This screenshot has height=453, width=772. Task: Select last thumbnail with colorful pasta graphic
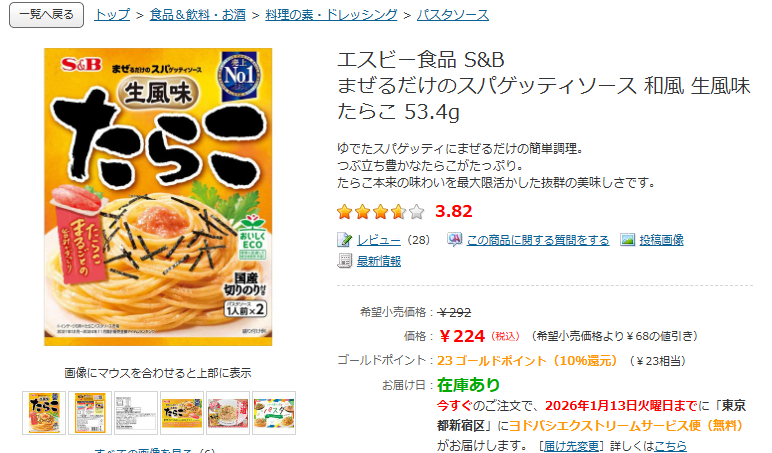click(x=274, y=413)
